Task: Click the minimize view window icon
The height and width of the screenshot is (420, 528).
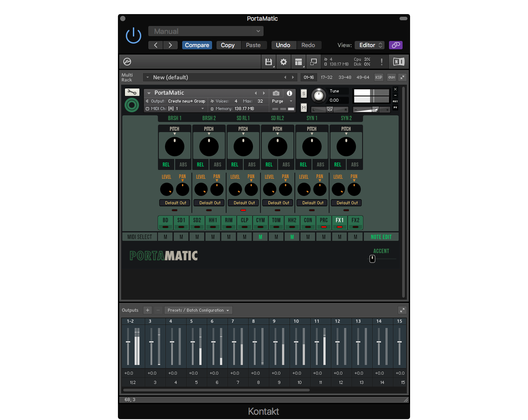Action: pyautogui.click(x=314, y=62)
